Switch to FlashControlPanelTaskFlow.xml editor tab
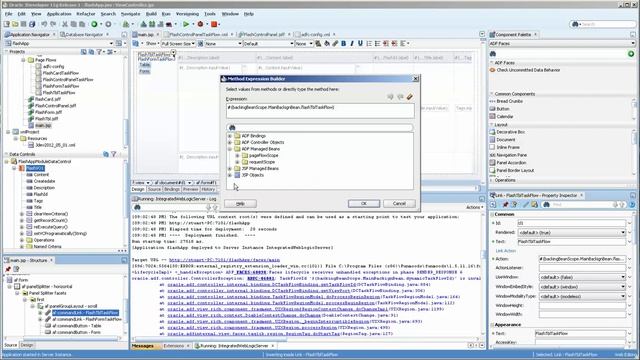 (198, 35)
